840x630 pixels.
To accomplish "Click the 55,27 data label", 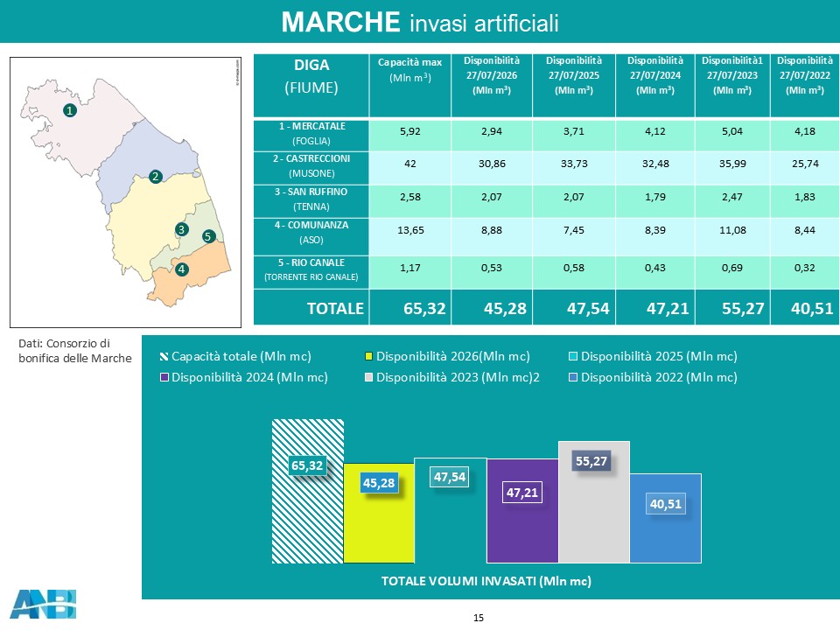I will pos(591,461).
